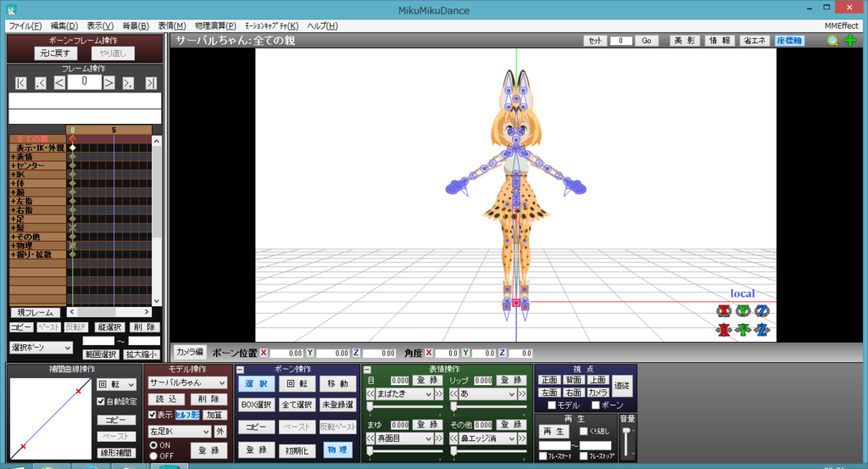Enable モデル follow checkbox
This screenshot has width=868, height=469.
551,405
